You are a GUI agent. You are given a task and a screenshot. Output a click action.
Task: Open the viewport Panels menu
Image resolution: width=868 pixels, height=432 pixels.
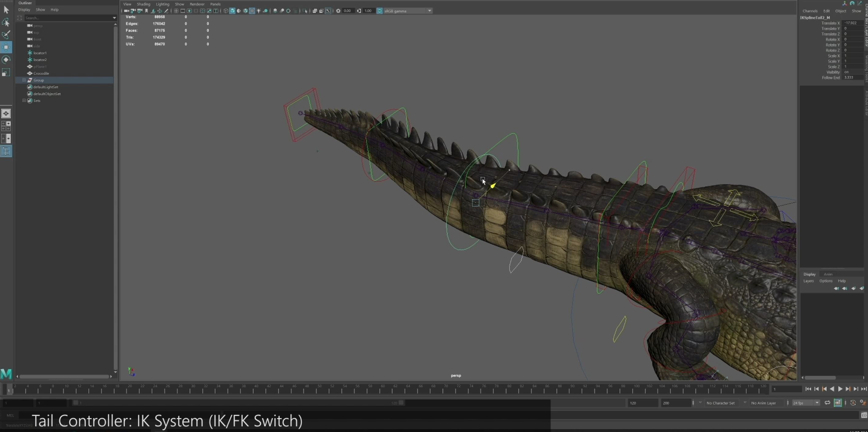click(215, 4)
